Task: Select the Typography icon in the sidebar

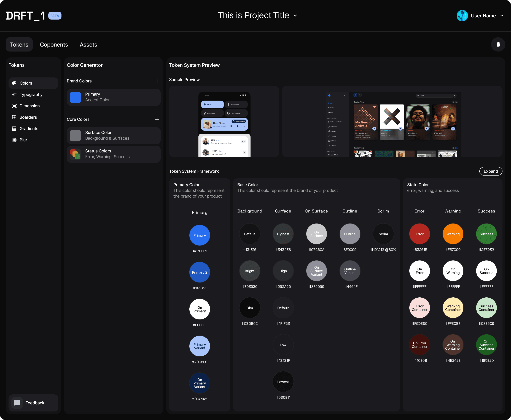Action: point(14,94)
